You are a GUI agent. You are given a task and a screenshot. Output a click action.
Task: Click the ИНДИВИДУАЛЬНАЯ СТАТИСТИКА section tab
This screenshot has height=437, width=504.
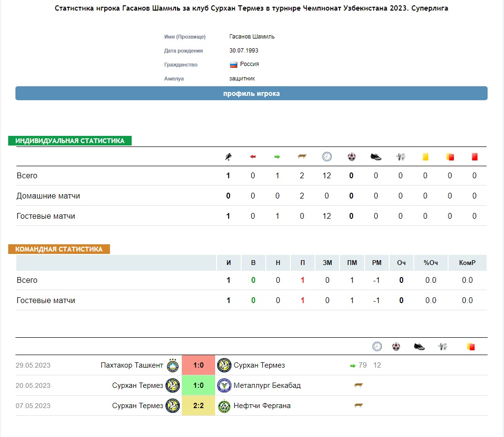tap(70, 141)
